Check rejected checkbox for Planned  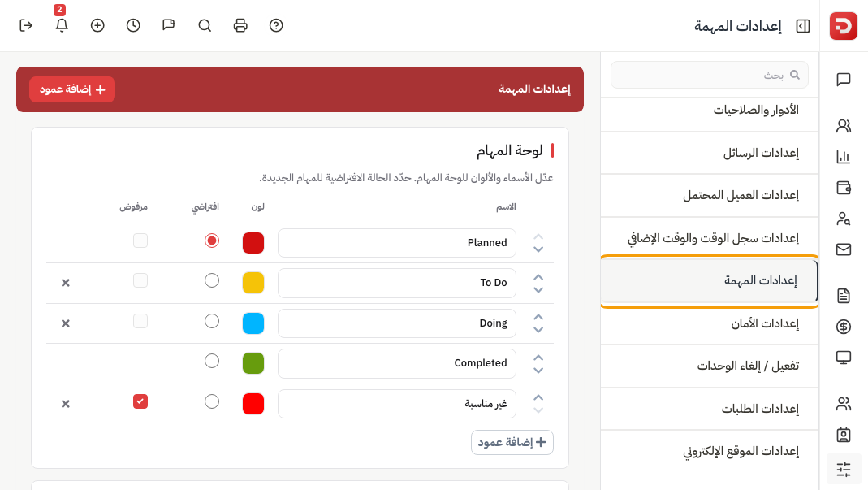click(140, 241)
